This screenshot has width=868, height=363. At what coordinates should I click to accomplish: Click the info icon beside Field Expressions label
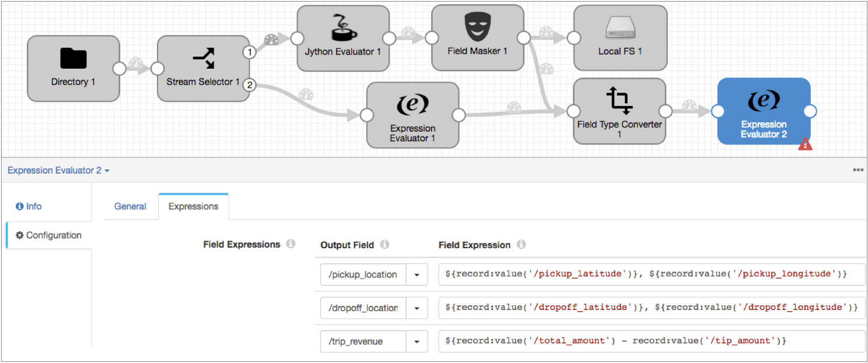pos(290,244)
